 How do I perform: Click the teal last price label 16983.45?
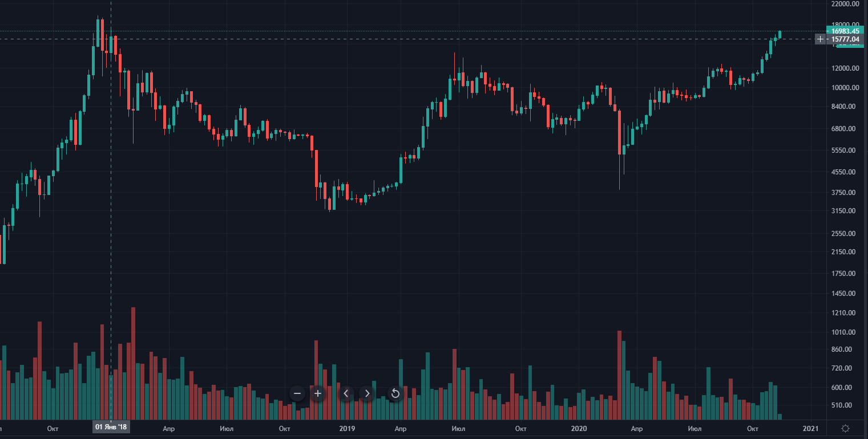click(x=847, y=31)
